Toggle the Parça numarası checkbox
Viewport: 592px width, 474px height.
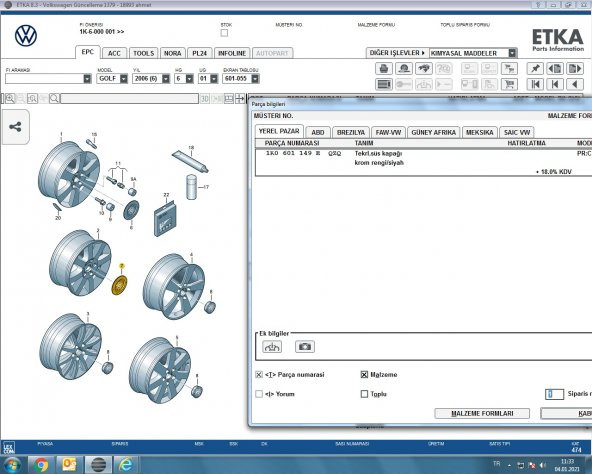point(259,375)
